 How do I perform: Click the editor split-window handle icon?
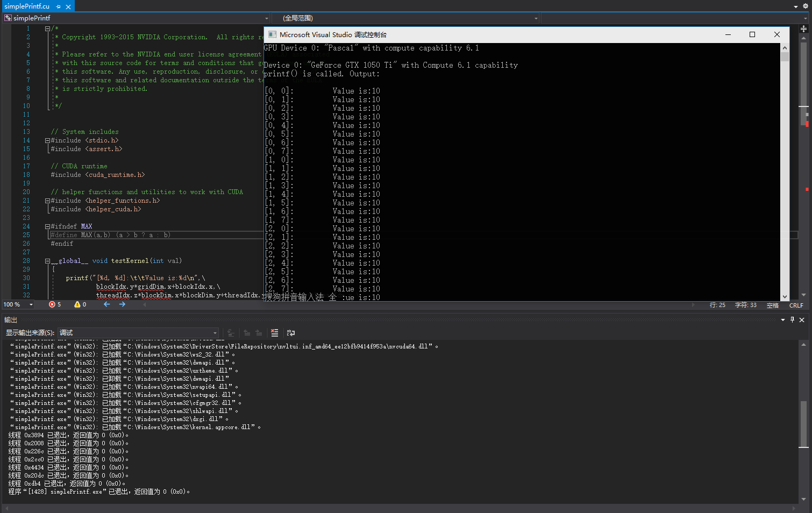coord(804,28)
